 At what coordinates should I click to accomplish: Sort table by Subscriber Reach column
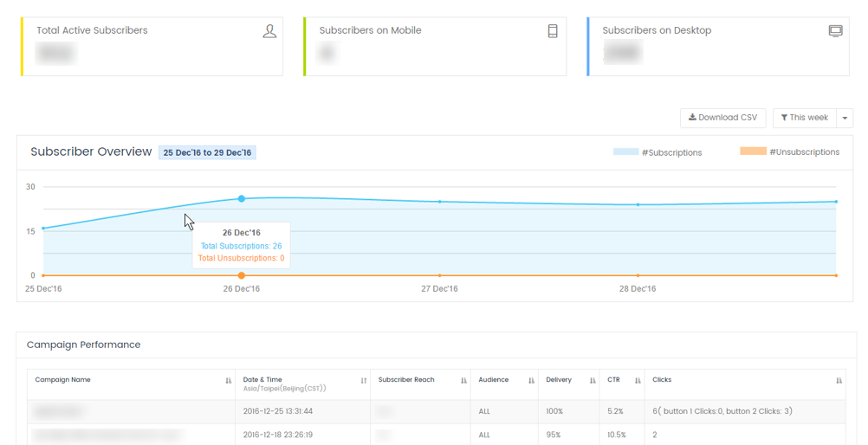pos(463,380)
